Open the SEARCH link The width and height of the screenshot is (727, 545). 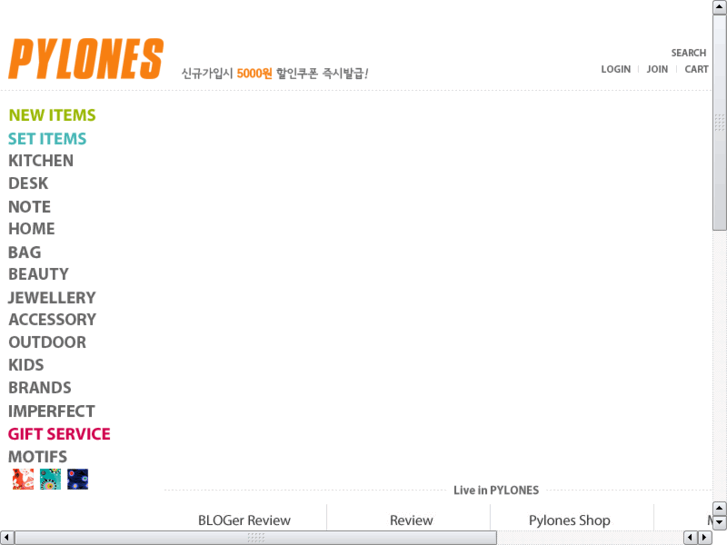(x=689, y=53)
